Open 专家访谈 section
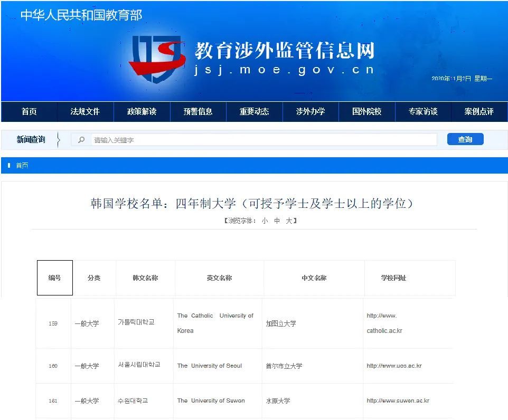The height and width of the screenshot is (420, 508). 423,112
